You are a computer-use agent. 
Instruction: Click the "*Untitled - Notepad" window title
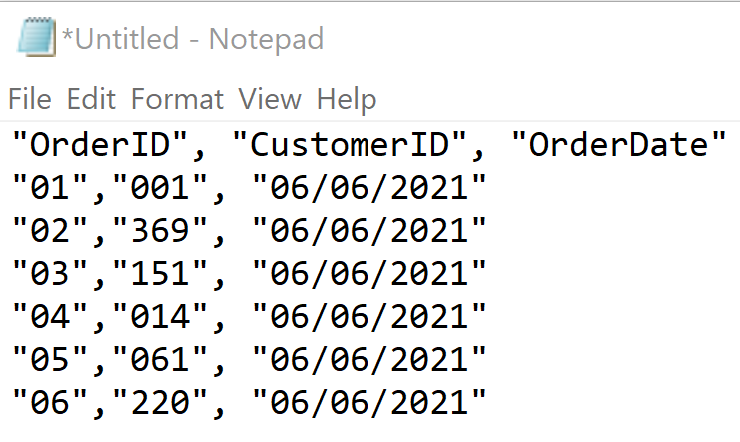[x=193, y=39]
